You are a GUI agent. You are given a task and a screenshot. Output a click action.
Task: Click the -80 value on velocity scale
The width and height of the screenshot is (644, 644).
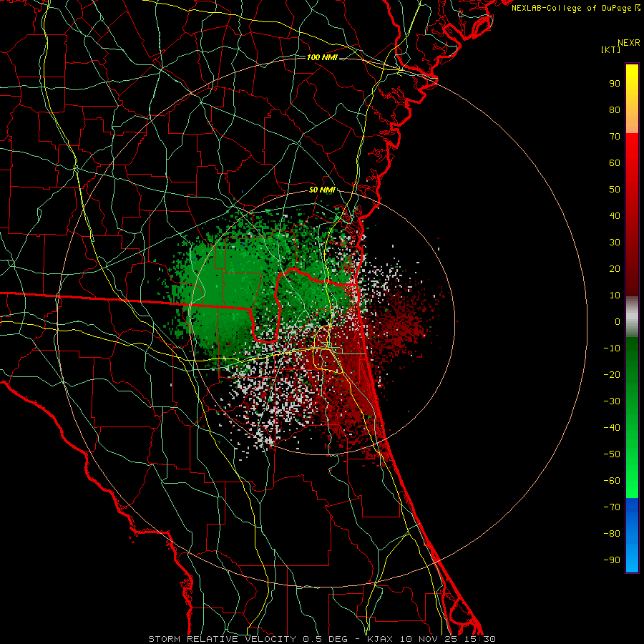click(612, 534)
